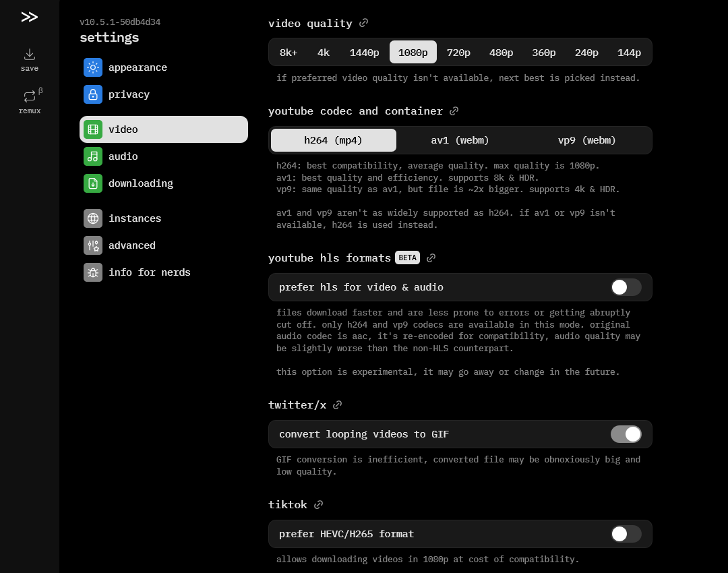
Task: Select 1080p video quality
Action: coord(413,53)
